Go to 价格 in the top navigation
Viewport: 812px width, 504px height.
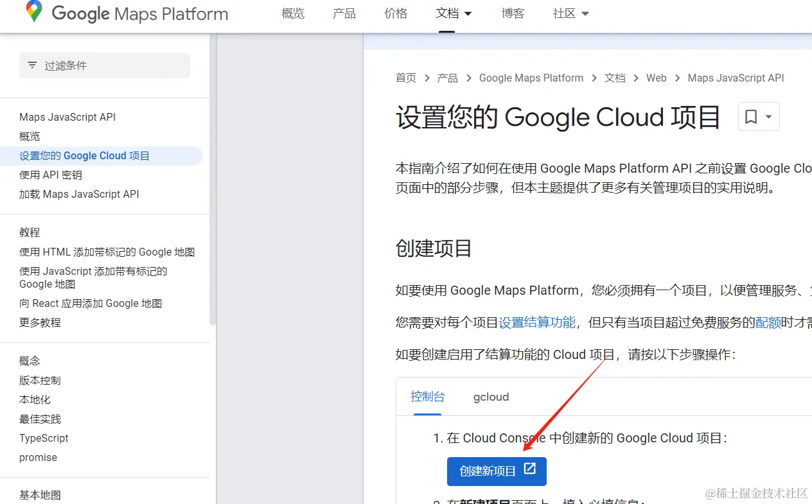pos(396,13)
